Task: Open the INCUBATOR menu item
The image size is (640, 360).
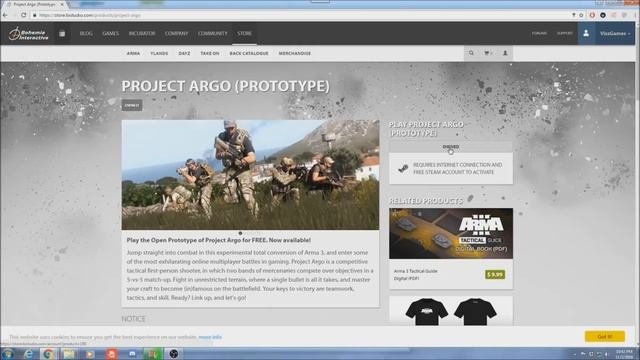Action: coord(142,33)
